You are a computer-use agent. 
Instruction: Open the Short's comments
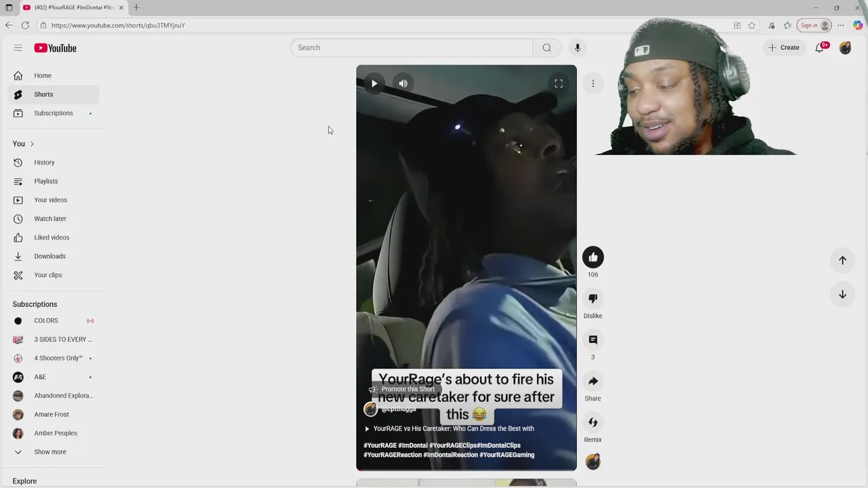(x=593, y=340)
